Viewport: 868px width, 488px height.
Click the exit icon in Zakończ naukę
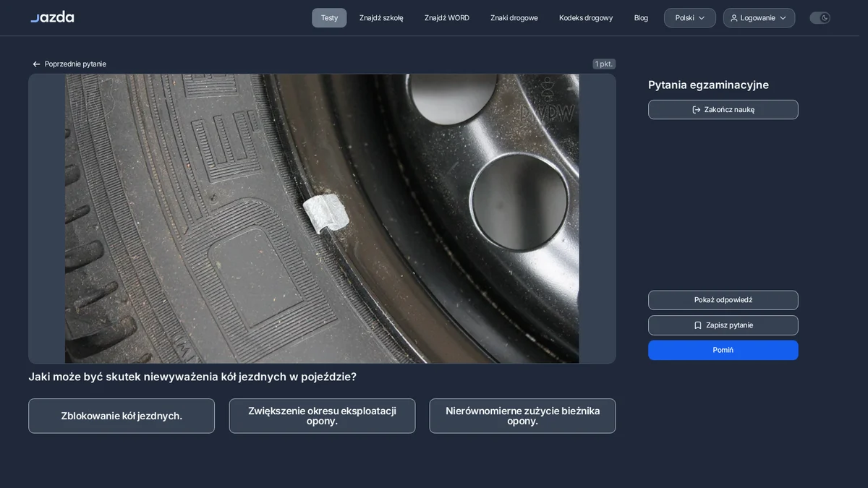pyautogui.click(x=697, y=110)
